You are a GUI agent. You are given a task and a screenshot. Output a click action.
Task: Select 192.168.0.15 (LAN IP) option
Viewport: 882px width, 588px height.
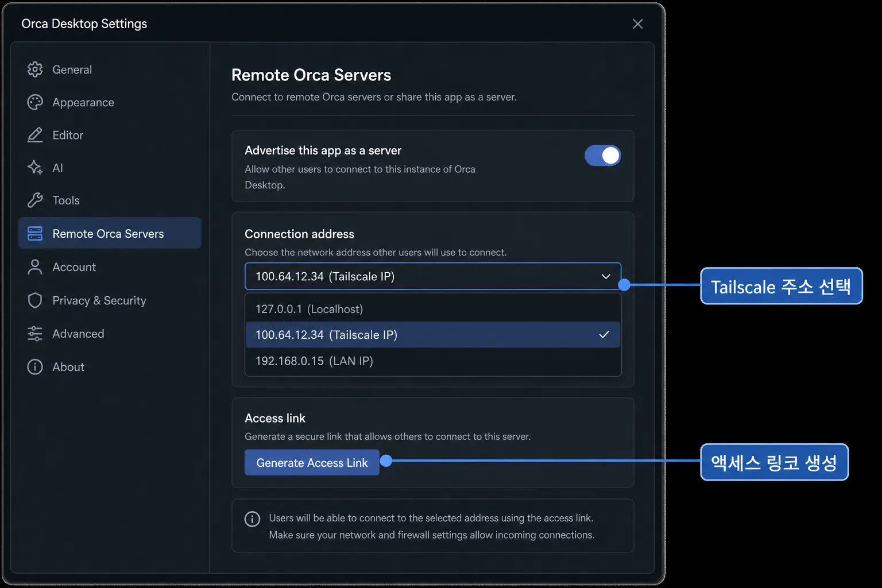[433, 361]
